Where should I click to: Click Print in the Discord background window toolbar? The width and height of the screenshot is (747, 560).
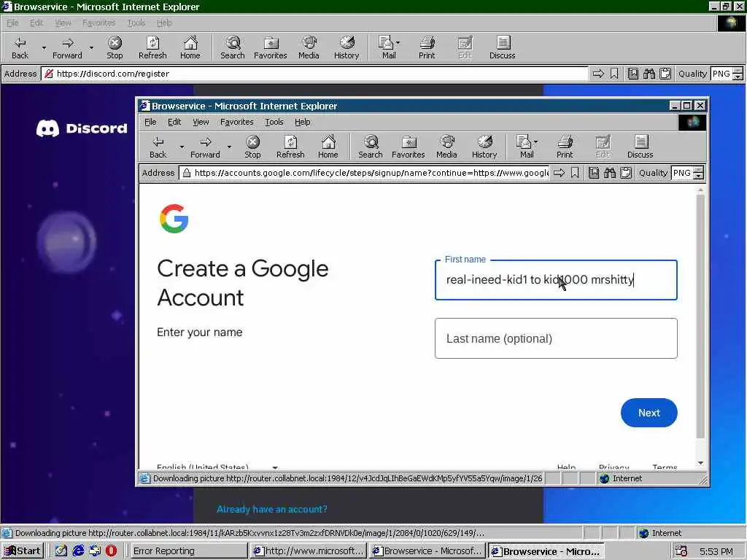[427, 47]
